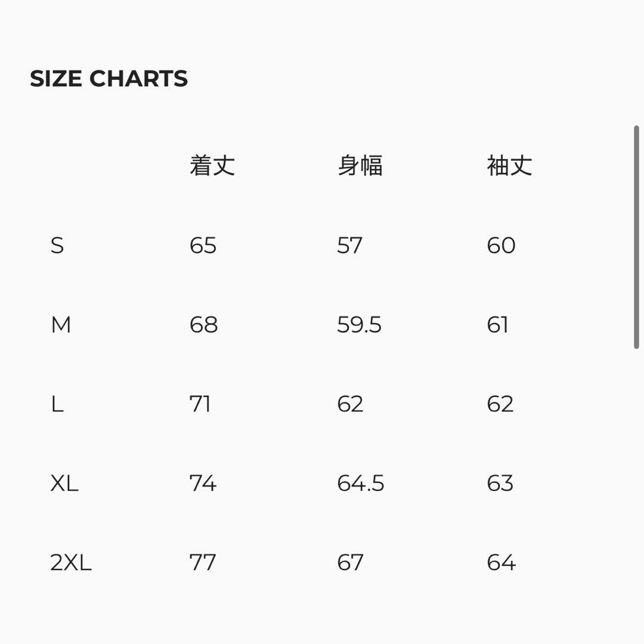The width and height of the screenshot is (644, 644).
Task: Click the 57 width value for S
Action: point(349,245)
